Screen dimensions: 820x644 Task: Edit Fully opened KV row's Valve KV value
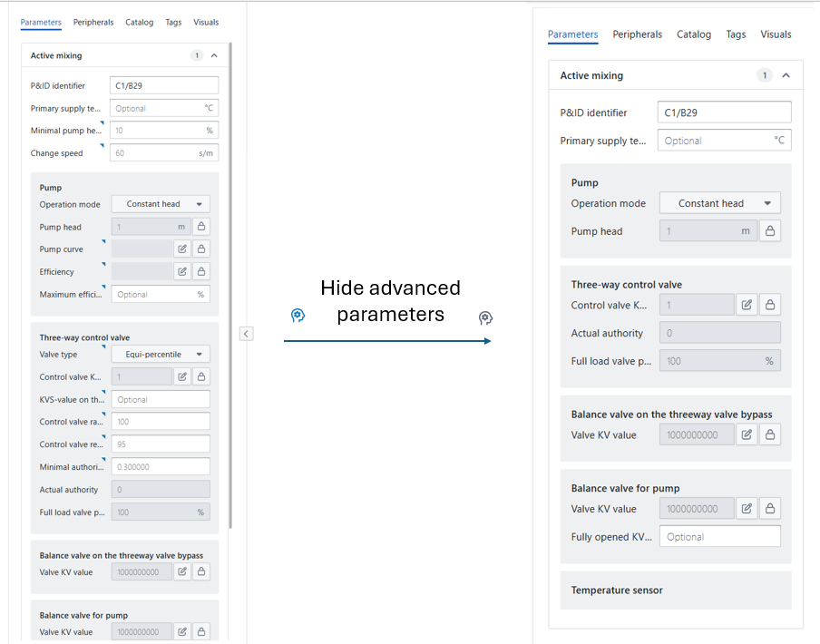747,509
